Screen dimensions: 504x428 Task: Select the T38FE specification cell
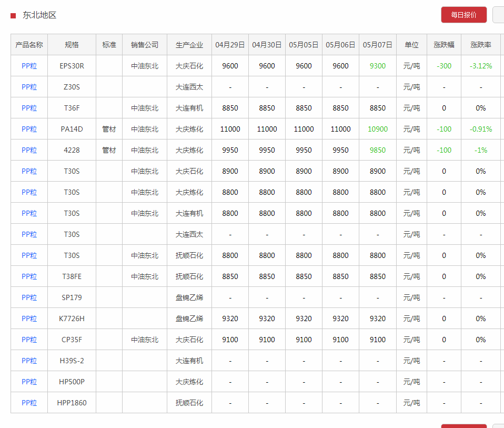[72, 276]
